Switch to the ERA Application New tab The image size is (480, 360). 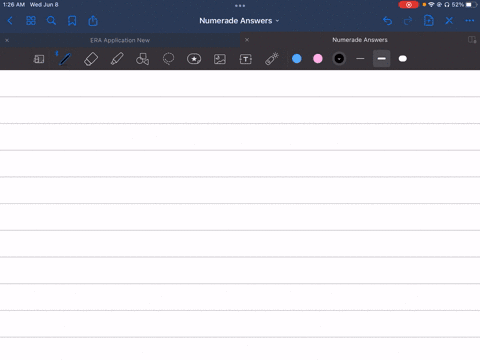pyautogui.click(x=120, y=40)
